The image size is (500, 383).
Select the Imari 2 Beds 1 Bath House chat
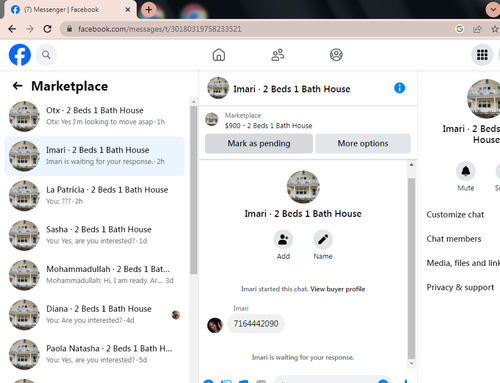[94, 156]
